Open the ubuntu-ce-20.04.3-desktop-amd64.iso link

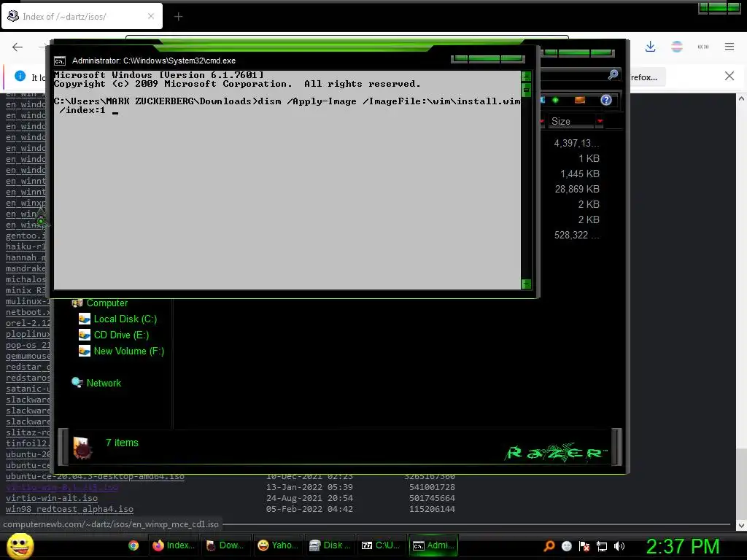point(95,476)
